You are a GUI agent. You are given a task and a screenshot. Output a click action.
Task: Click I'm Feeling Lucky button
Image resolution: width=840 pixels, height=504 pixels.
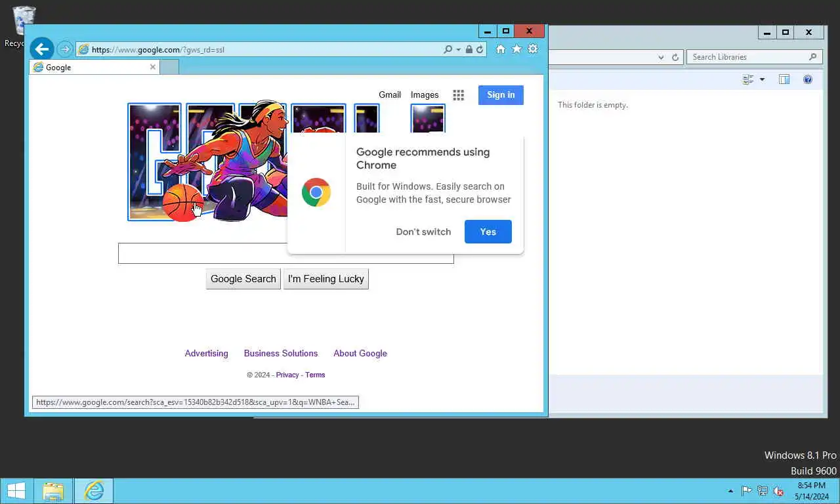[x=325, y=279]
